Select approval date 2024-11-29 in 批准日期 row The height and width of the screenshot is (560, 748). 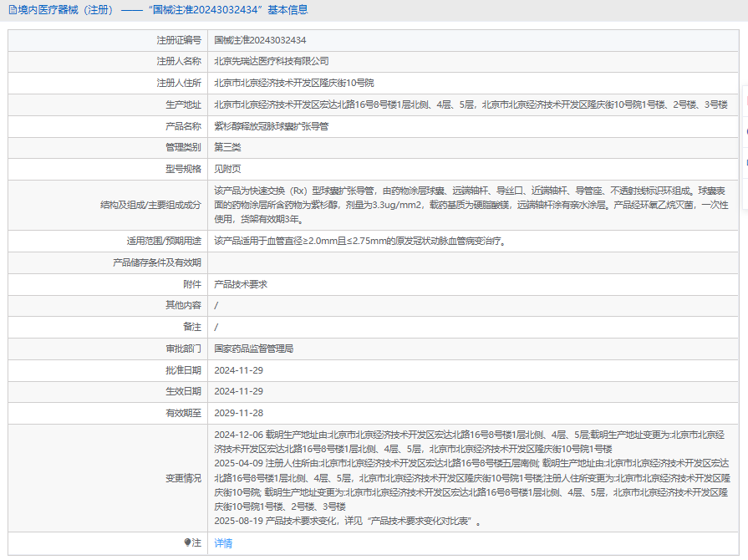click(x=238, y=370)
